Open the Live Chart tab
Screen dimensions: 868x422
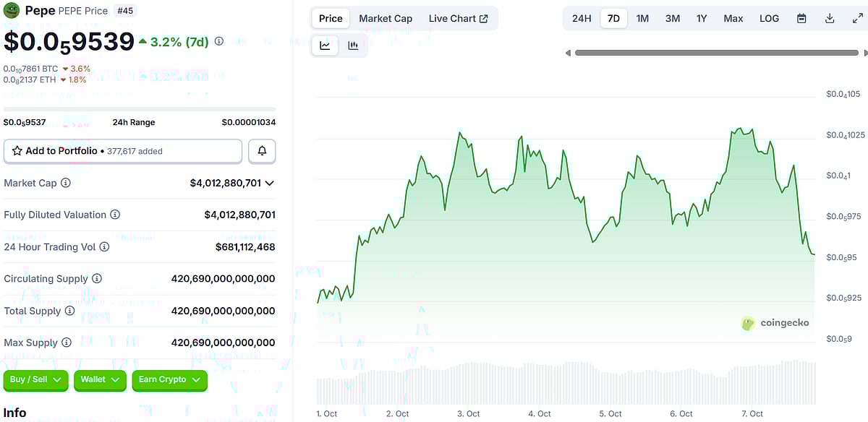point(454,18)
